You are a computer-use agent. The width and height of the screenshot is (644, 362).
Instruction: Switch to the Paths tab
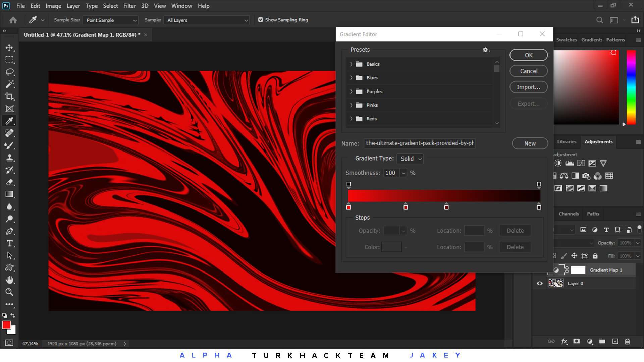[x=593, y=214]
